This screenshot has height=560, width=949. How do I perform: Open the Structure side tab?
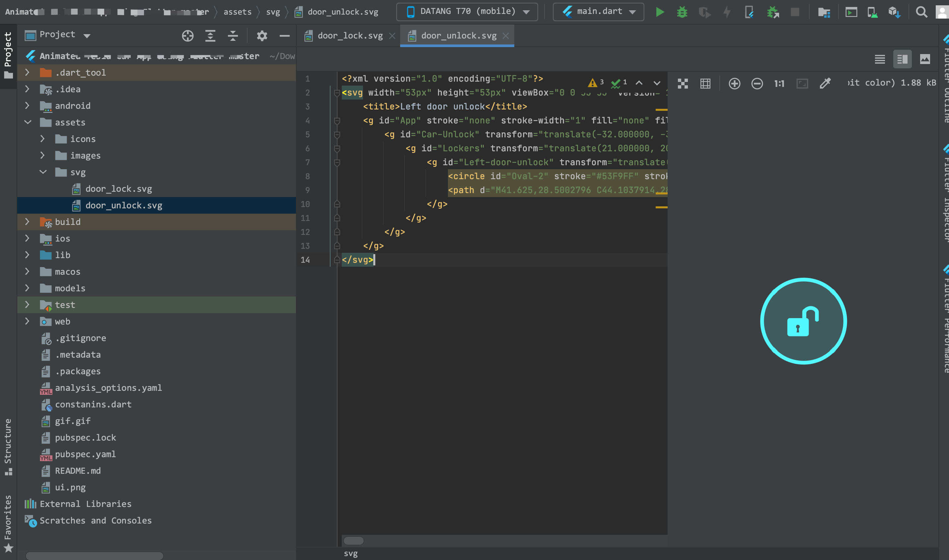pyautogui.click(x=8, y=446)
